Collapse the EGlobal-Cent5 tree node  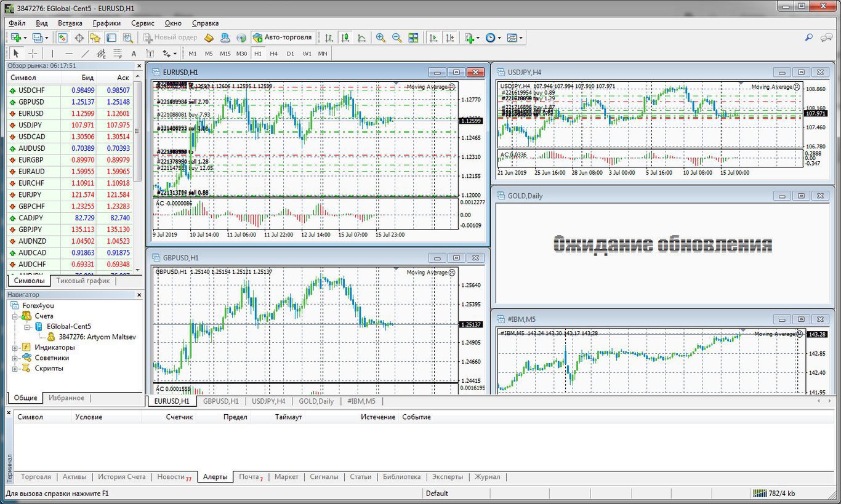26,326
